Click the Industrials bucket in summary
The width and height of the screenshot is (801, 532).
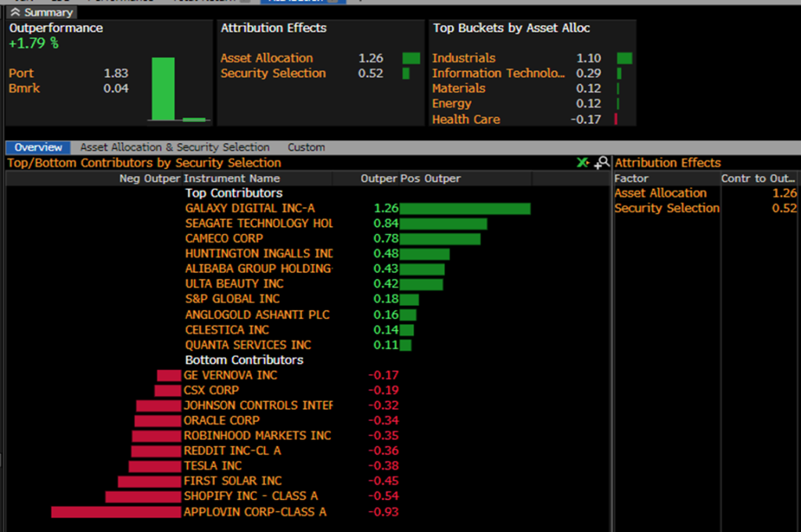pos(463,58)
